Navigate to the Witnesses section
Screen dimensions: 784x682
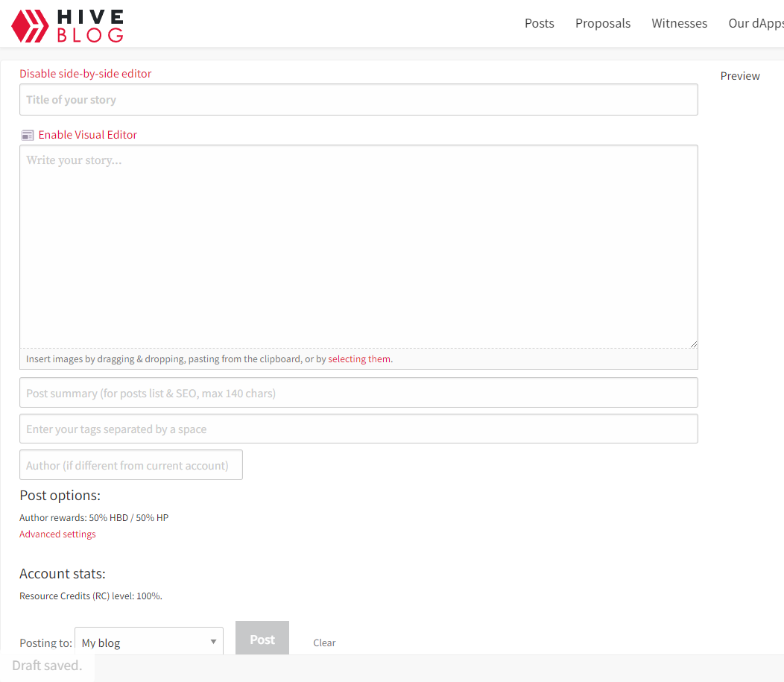679,23
